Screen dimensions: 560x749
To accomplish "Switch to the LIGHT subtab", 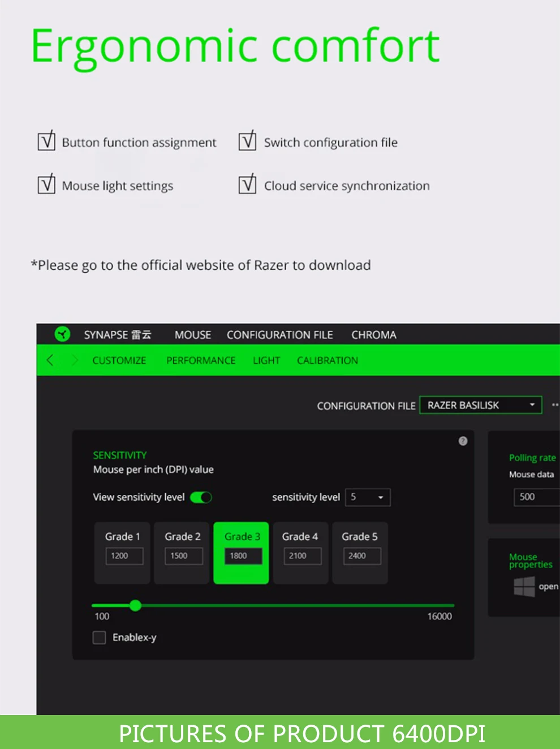I will tap(266, 360).
